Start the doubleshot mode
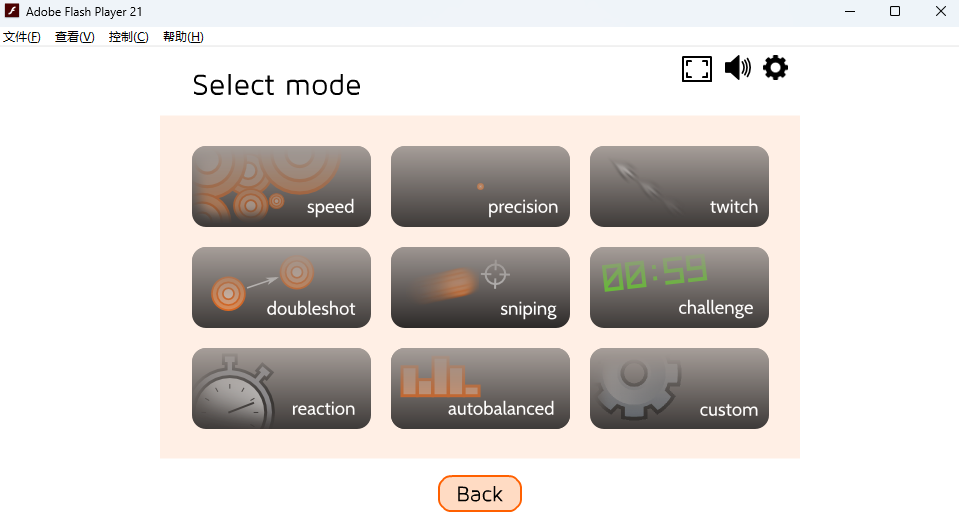 click(281, 288)
